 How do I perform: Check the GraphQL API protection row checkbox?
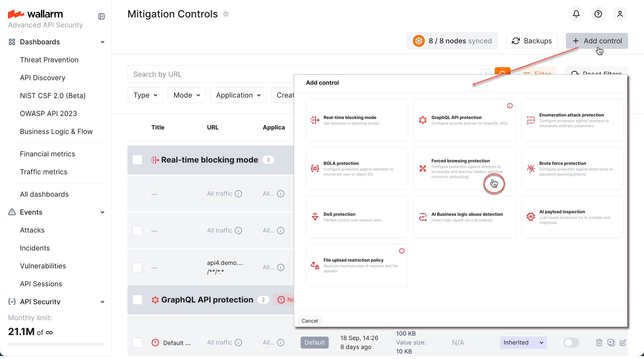coord(137,299)
